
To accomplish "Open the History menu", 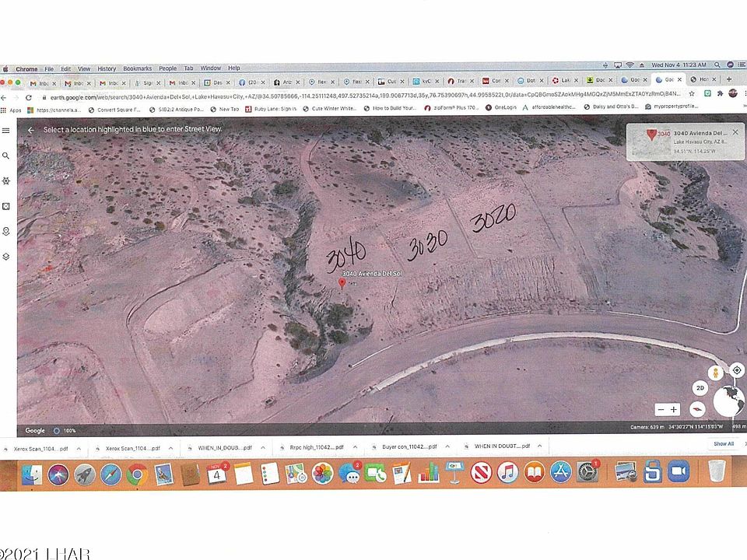I will tap(107, 68).
